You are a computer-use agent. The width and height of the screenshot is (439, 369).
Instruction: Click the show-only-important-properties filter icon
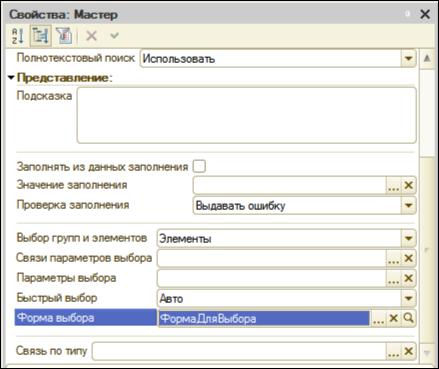(x=64, y=36)
